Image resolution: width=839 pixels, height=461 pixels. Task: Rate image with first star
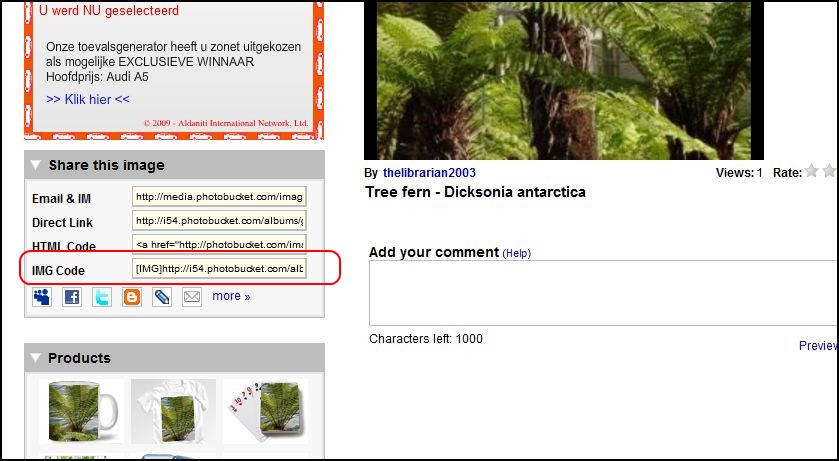pyautogui.click(x=812, y=171)
